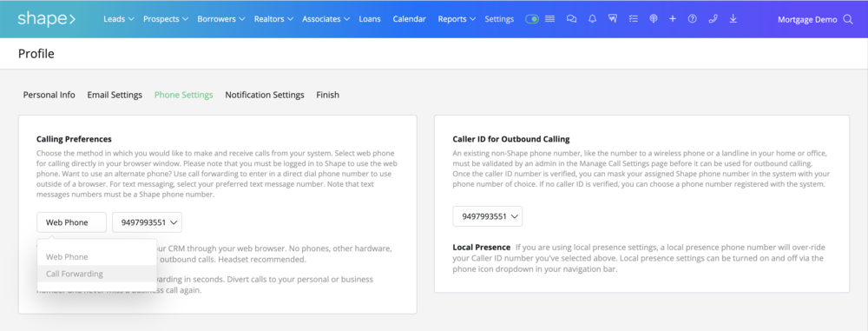Image resolution: width=868 pixels, height=331 pixels.
Task: Click the icicle-shaped icon in the navbar
Action: pos(613,19)
